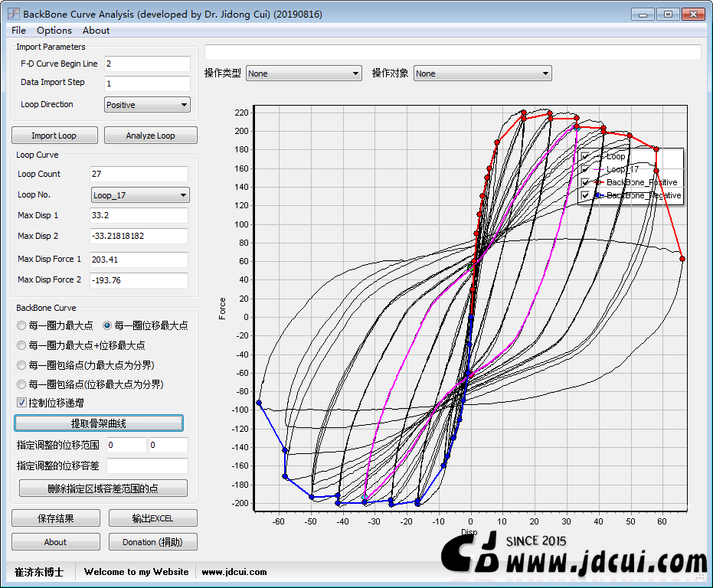The height and width of the screenshot is (588, 713).
Task: Open the 操作对象 dropdown
Action: tap(482, 73)
